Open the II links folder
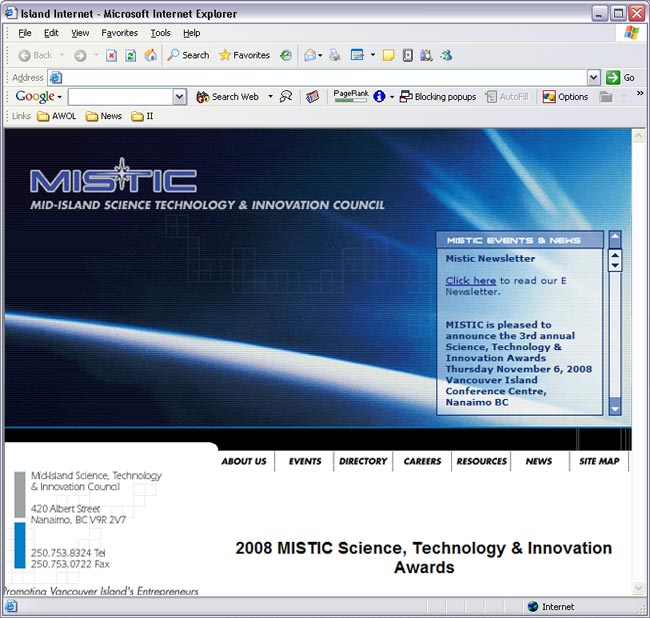Image resolution: width=650 pixels, height=618 pixels. coord(142,116)
